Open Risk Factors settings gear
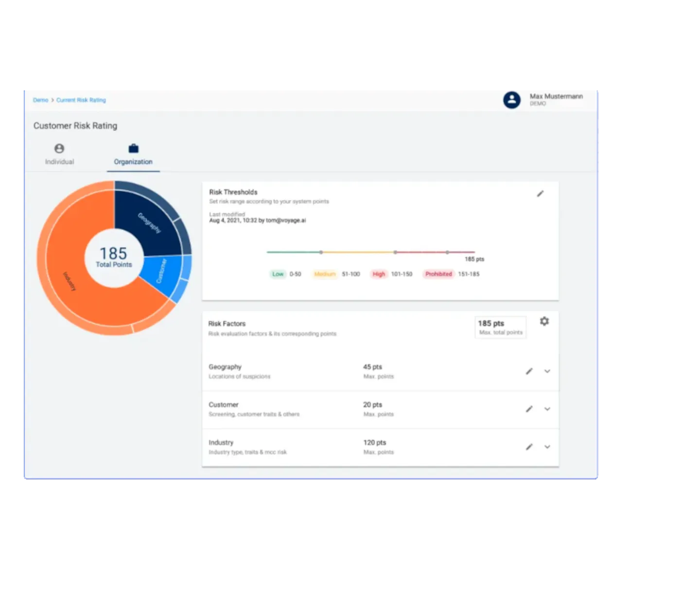Image resolution: width=700 pixels, height=598 pixels. pyautogui.click(x=544, y=321)
